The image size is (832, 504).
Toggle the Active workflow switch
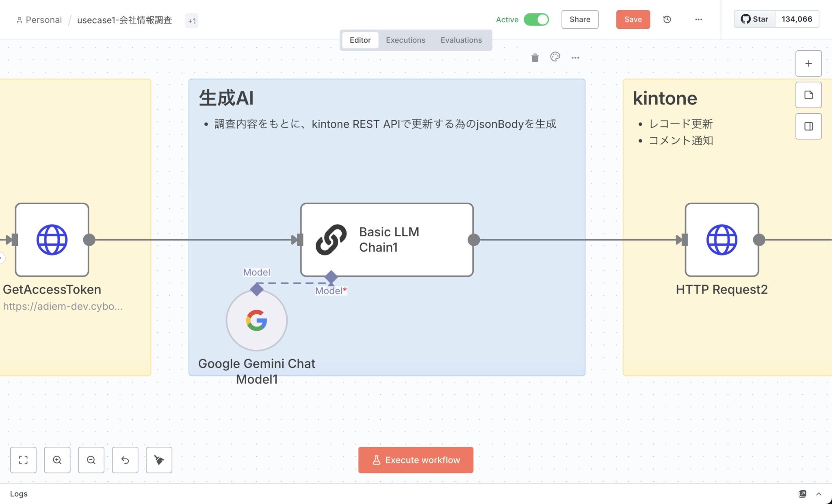(536, 19)
